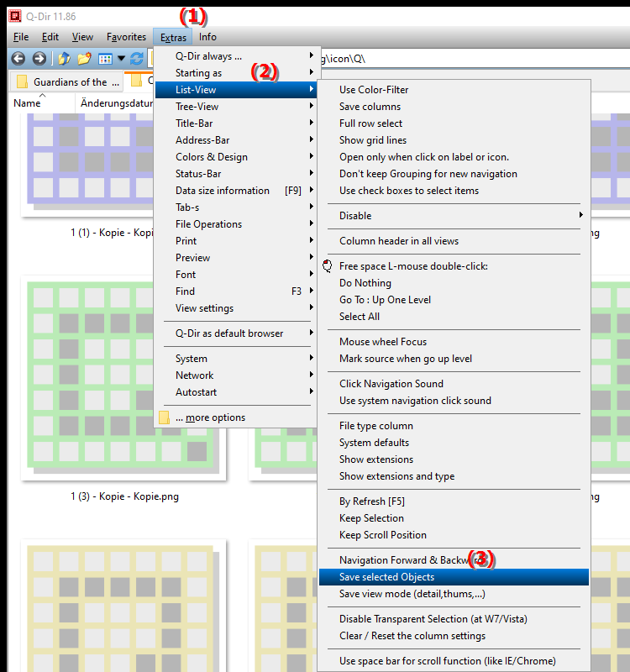Screen dimensions: 630x672
Task: Select Go To : Up One Level option
Action: [454, 300]
